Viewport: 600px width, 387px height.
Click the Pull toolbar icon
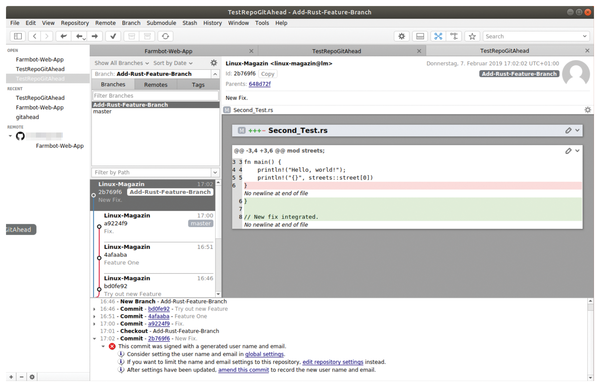tap(80, 36)
